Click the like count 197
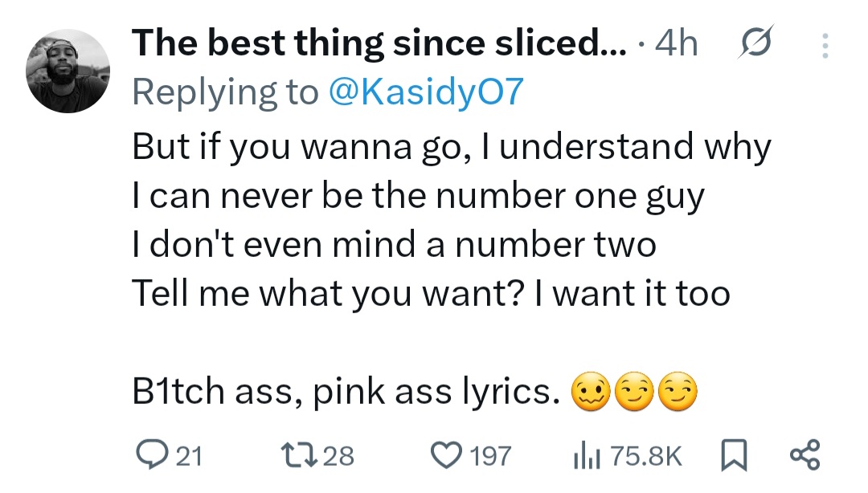 490,456
